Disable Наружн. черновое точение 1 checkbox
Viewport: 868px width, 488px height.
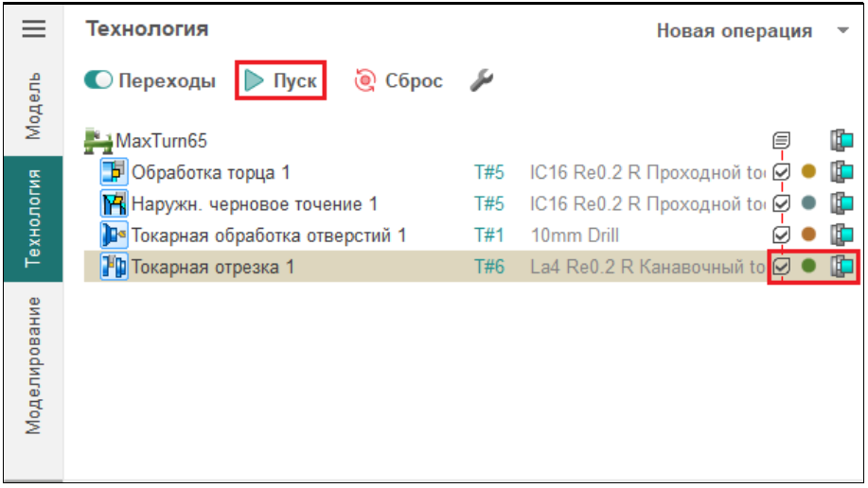point(782,203)
